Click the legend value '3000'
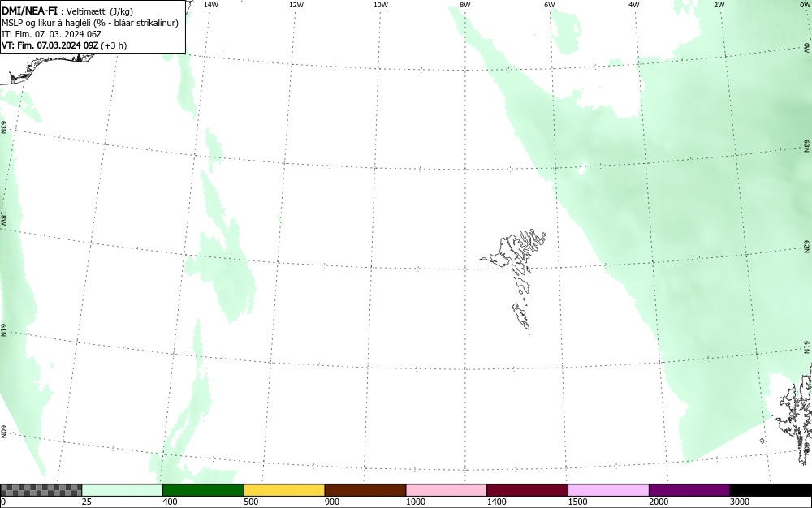This screenshot has height=508, width=812. [740, 502]
